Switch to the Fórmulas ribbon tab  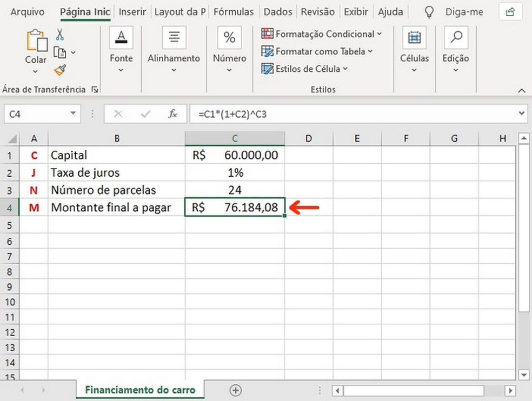(x=234, y=11)
